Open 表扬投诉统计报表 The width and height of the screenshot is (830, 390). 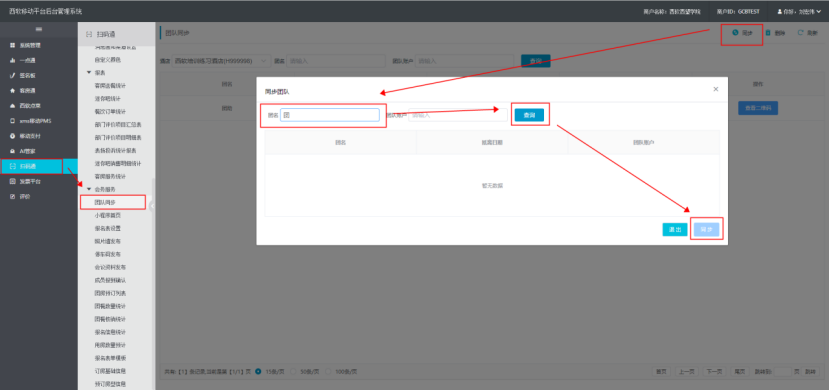(115, 150)
